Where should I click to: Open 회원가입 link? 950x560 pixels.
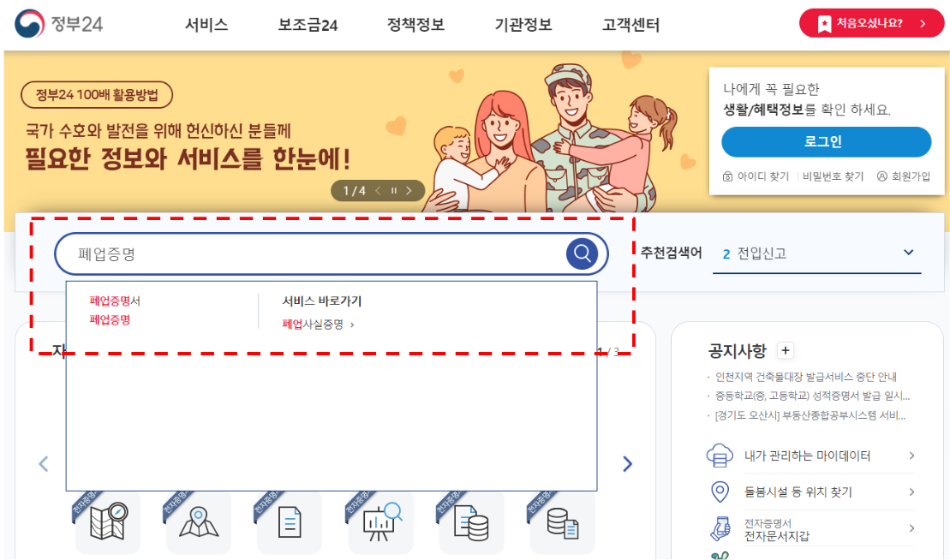pyautogui.click(x=904, y=176)
